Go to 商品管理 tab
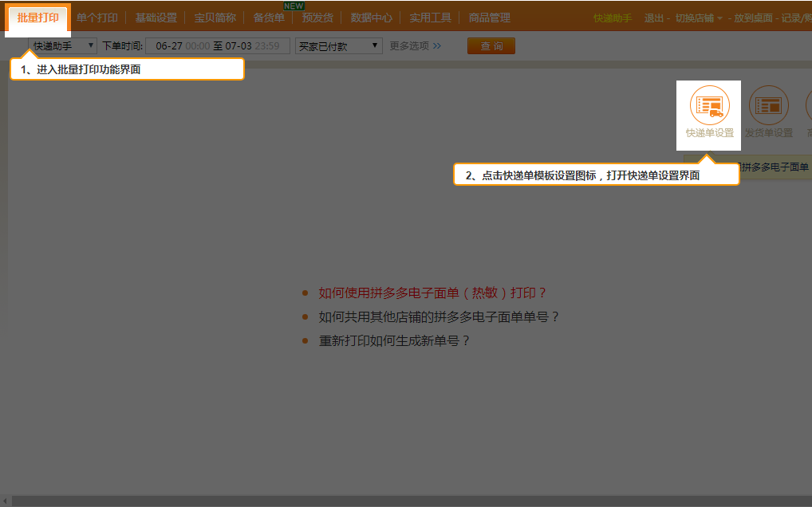Screen dimensions: 812x507 pos(489,18)
